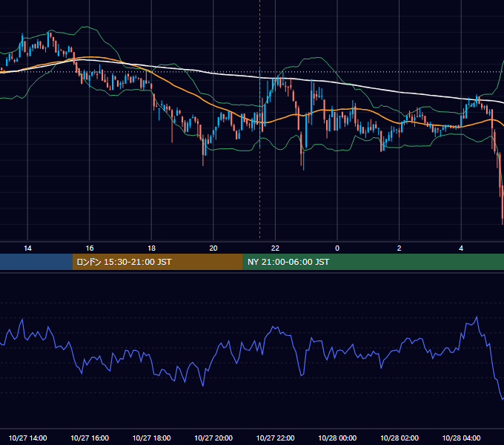Click the London 15:30-21:00 JST session bar
This screenshot has height=445, width=504.
157,262
